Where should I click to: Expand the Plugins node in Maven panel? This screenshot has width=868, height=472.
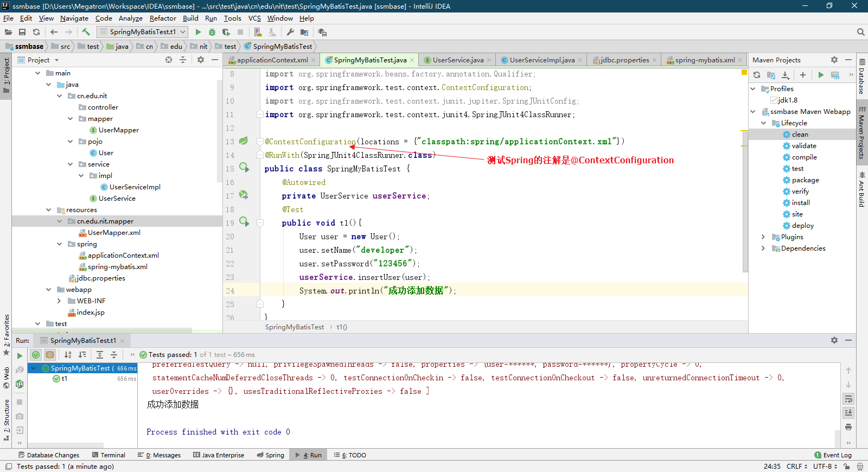tap(763, 237)
